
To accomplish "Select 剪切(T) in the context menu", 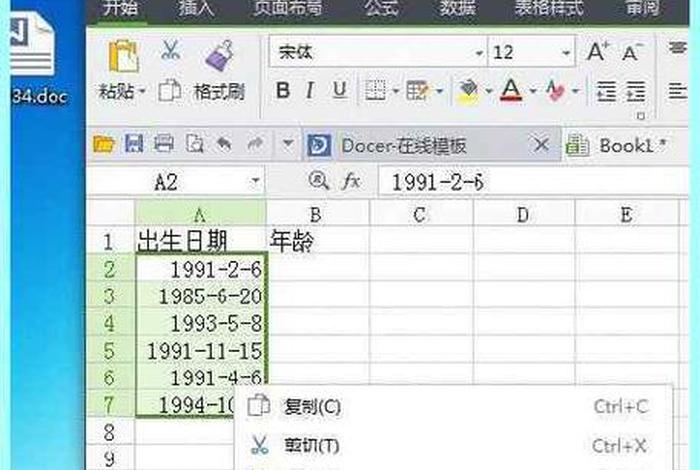I will coord(312,445).
